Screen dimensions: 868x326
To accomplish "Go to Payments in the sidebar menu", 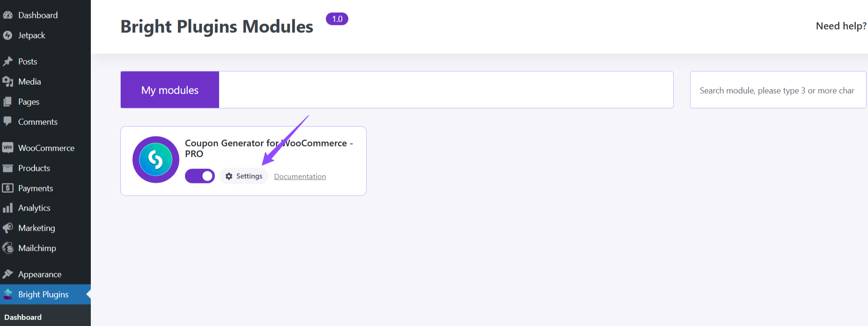I will (35, 188).
